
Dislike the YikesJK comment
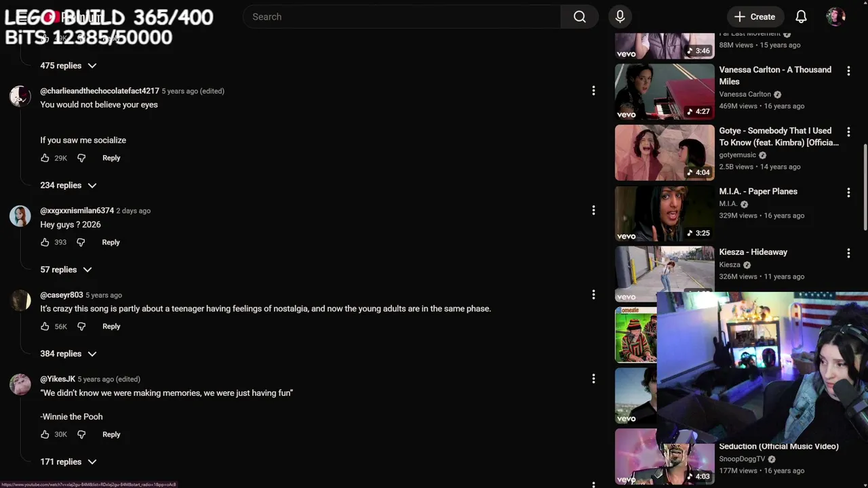pos(81,434)
